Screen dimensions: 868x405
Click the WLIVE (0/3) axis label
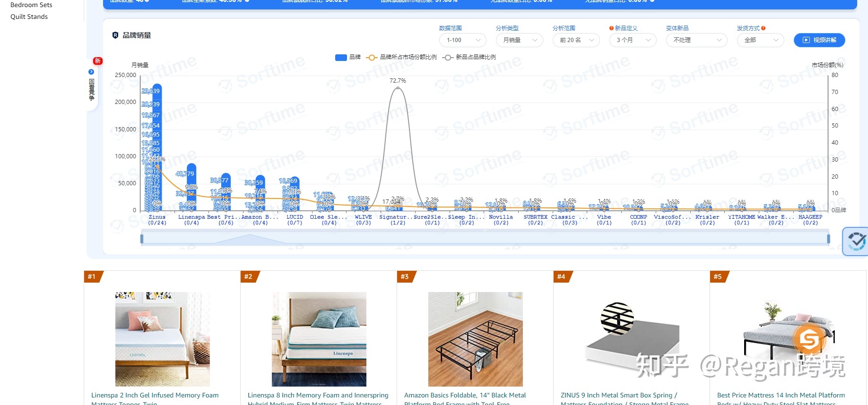tap(364, 220)
